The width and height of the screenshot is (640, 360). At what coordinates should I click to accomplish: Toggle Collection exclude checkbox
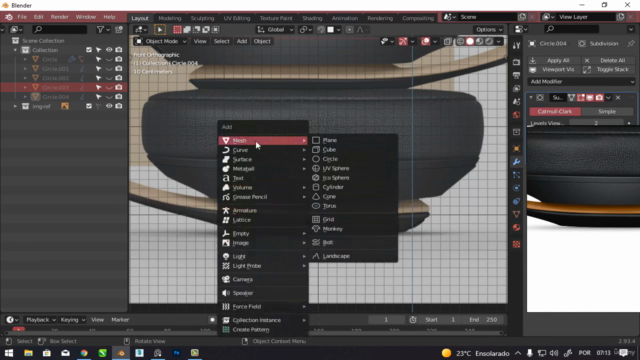89,50
